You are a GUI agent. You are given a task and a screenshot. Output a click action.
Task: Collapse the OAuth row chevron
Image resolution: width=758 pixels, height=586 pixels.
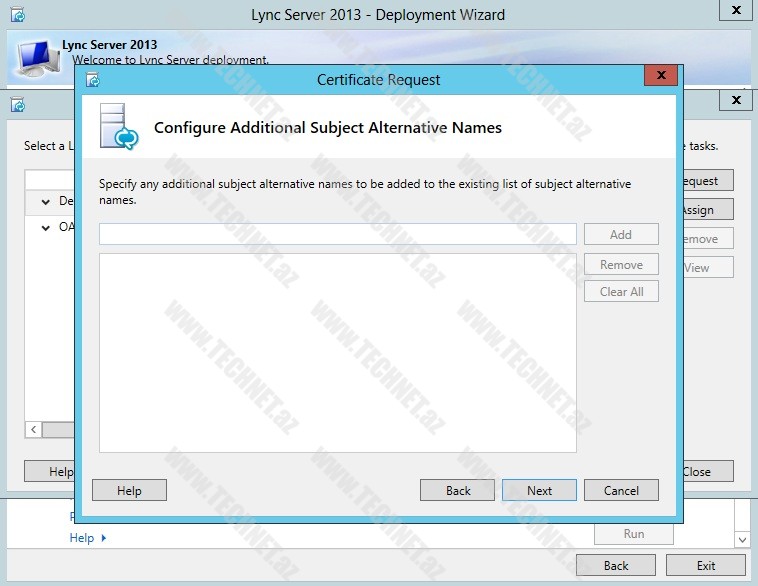point(46,228)
